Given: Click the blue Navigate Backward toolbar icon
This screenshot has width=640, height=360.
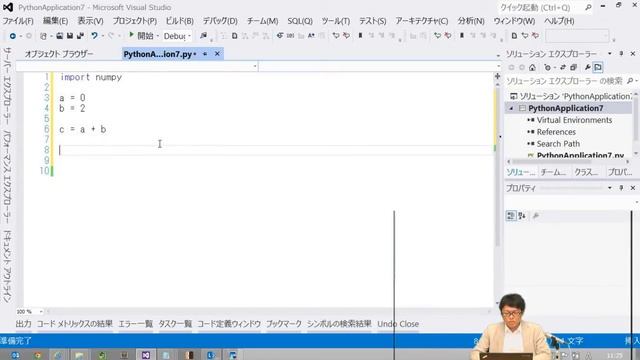Looking at the screenshot, I should [12, 36].
